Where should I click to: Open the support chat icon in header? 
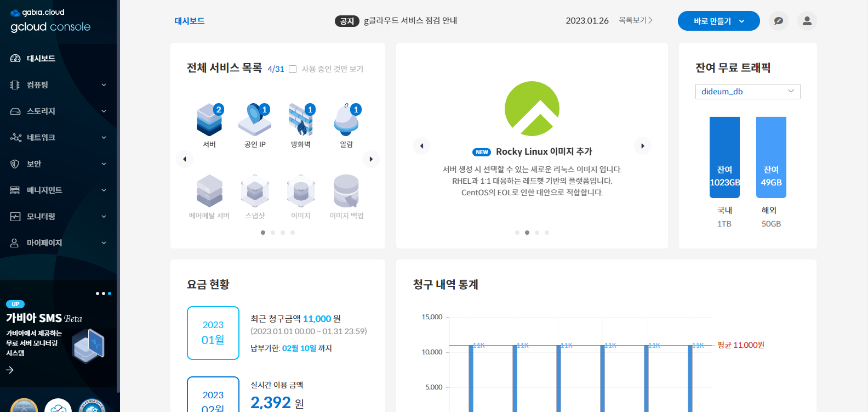[x=779, y=21]
